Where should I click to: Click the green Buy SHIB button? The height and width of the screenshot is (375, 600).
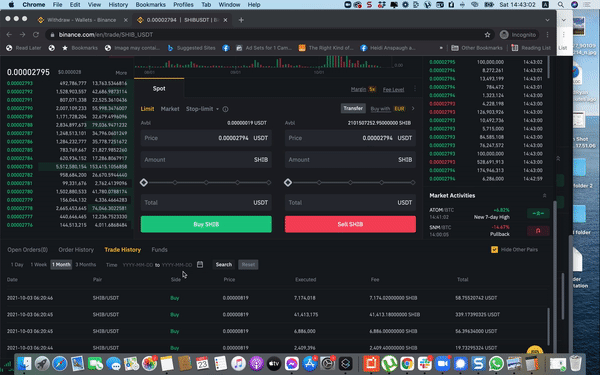[206, 224]
